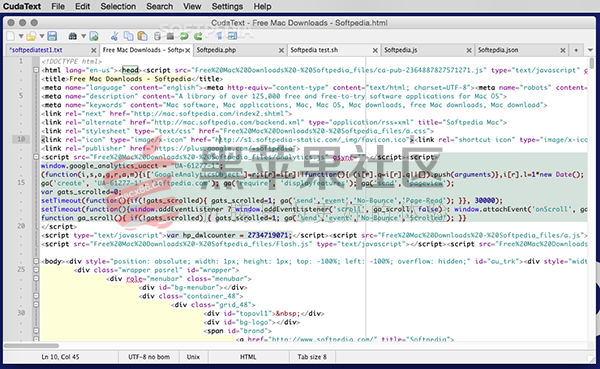Change line endings via Unix status
The height and width of the screenshot is (369, 600).
click(193, 357)
